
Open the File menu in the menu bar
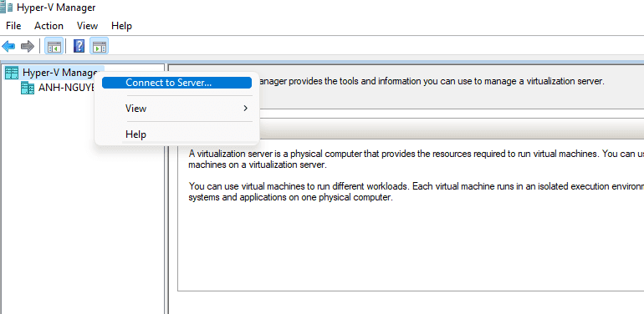(x=13, y=26)
